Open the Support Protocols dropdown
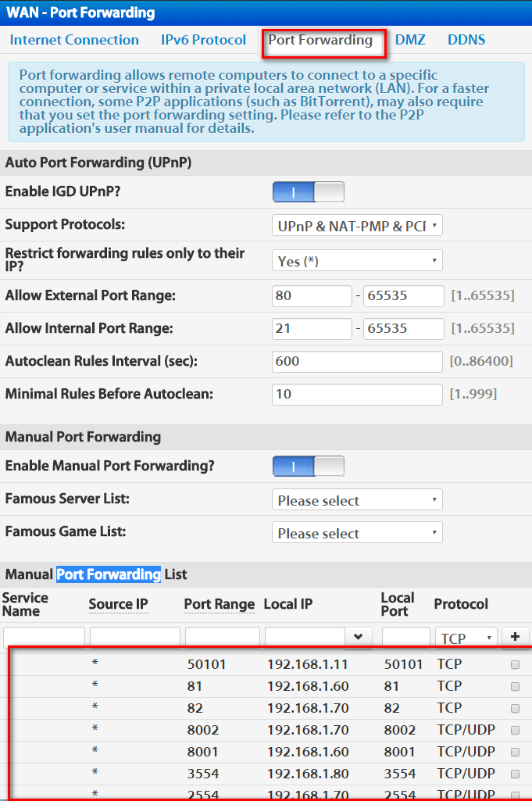532x801 pixels. [357, 226]
